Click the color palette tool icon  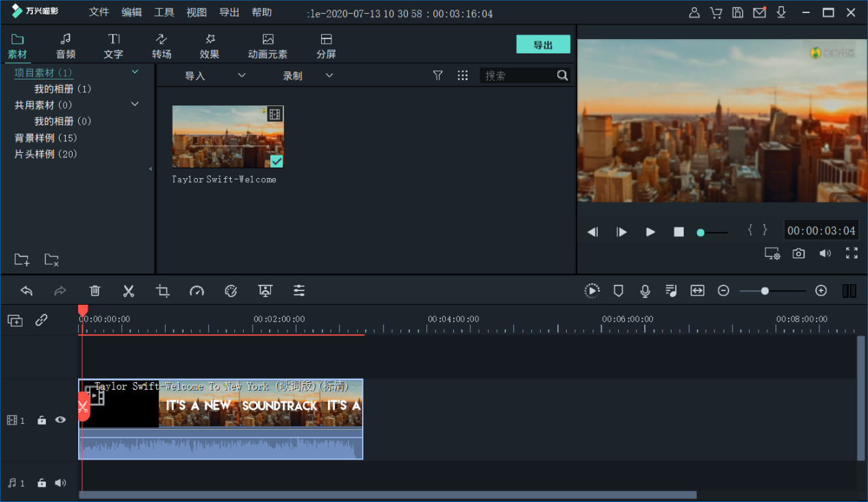tap(231, 291)
